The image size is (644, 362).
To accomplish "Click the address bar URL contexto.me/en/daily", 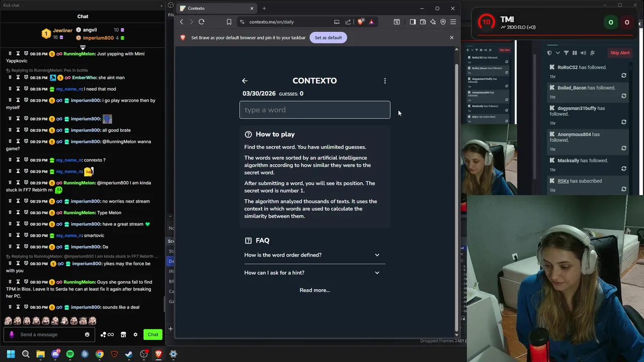I will coord(271,22).
